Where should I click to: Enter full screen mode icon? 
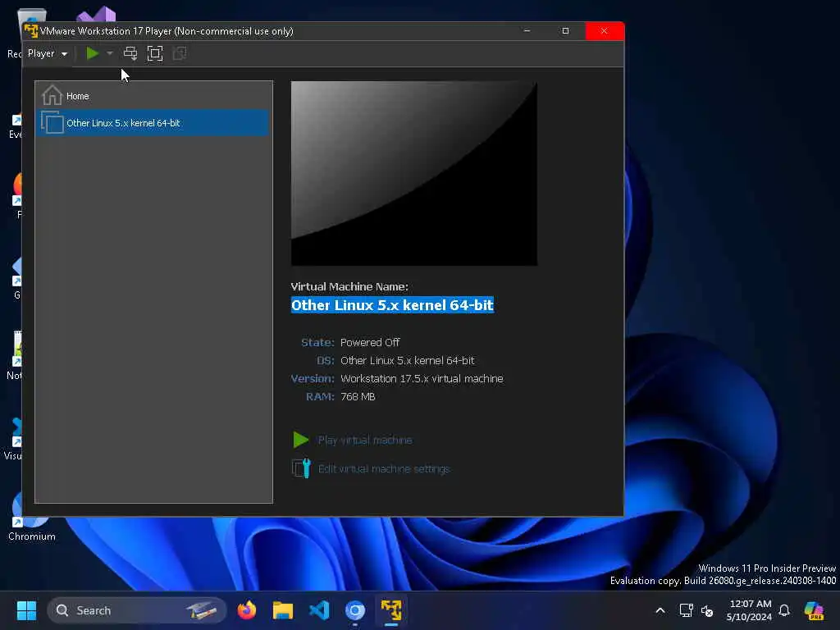click(155, 53)
